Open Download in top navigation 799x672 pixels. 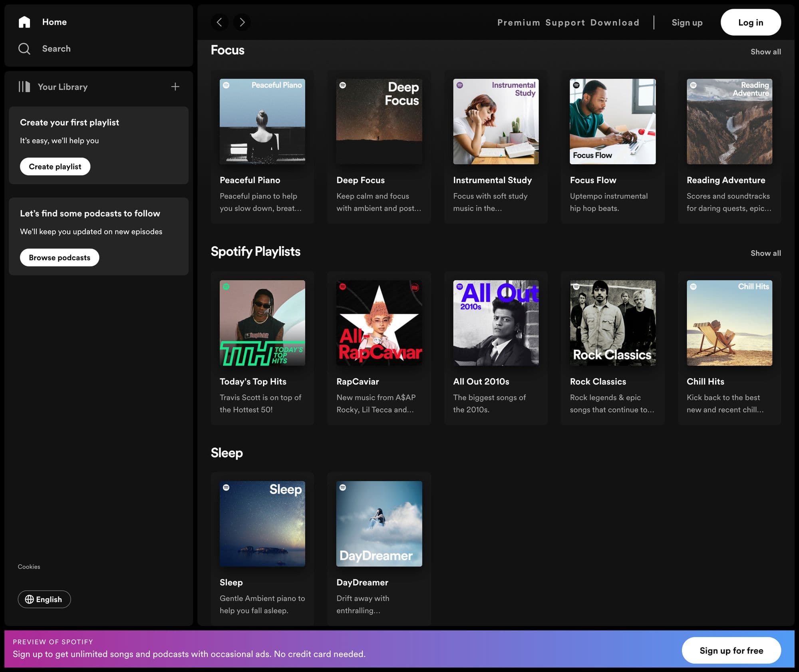coord(615,22)
